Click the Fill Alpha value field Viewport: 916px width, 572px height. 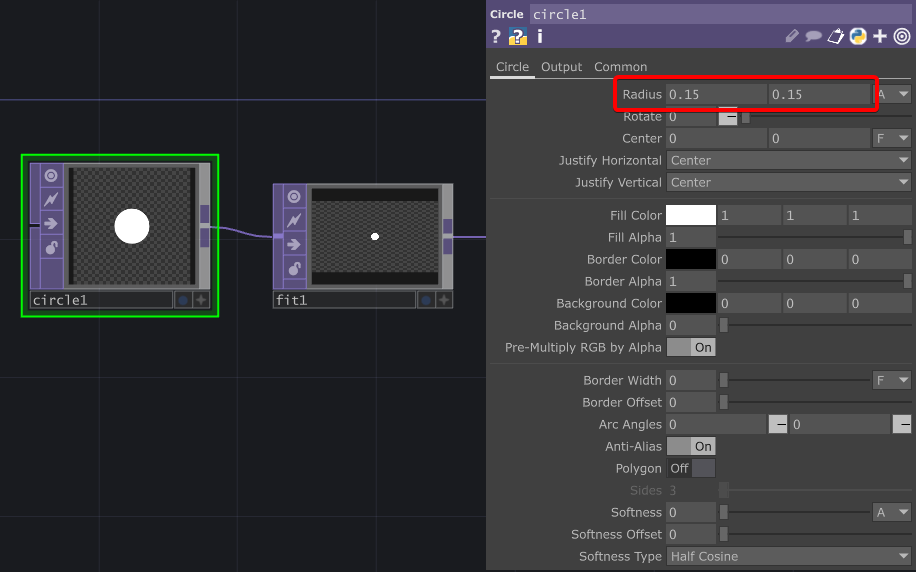691,237
